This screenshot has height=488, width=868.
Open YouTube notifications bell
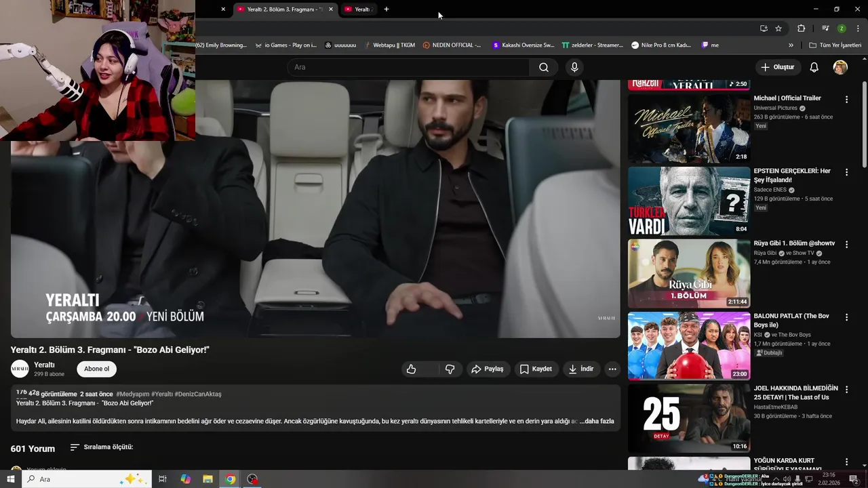(814, 67)
